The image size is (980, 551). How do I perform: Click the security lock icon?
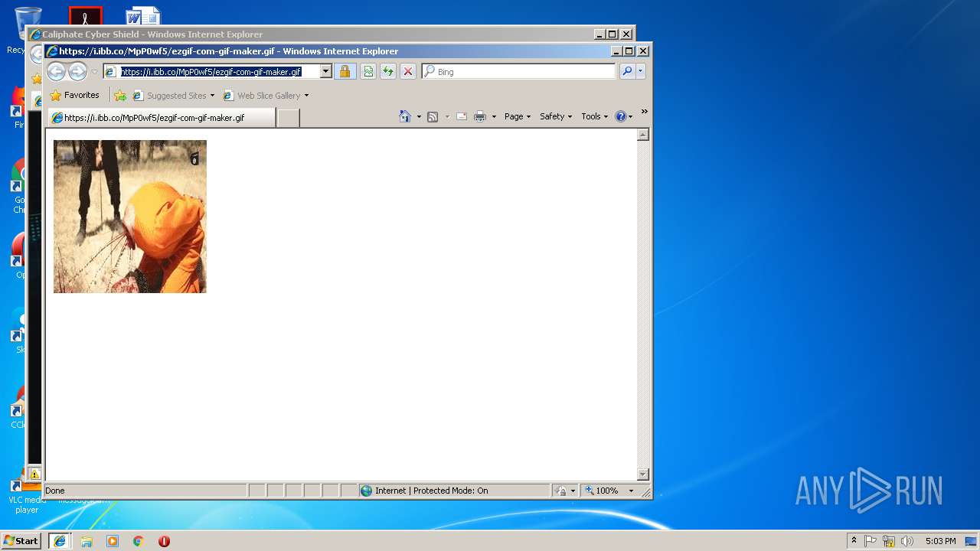345,72
